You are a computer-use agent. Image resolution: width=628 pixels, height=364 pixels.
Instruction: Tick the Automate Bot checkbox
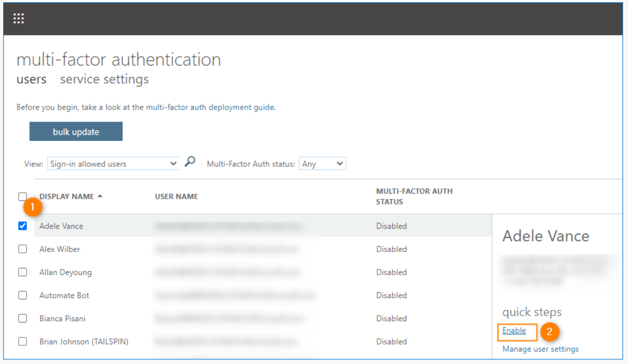point(23,295)
